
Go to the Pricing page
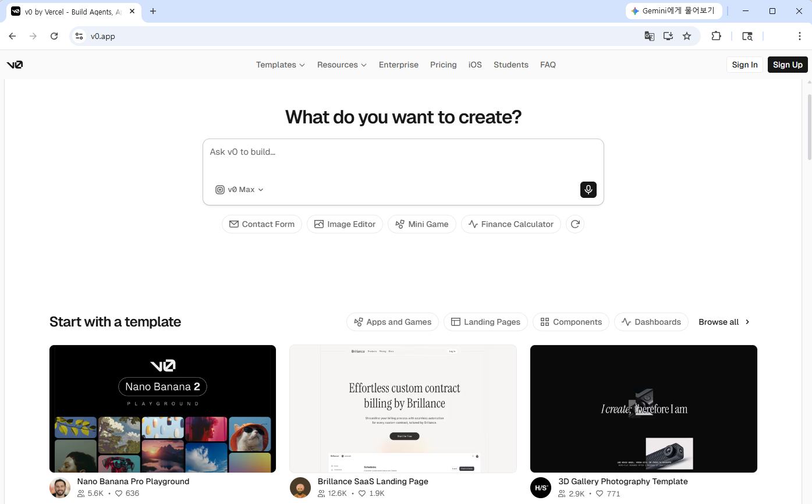(x=443, y=65)
